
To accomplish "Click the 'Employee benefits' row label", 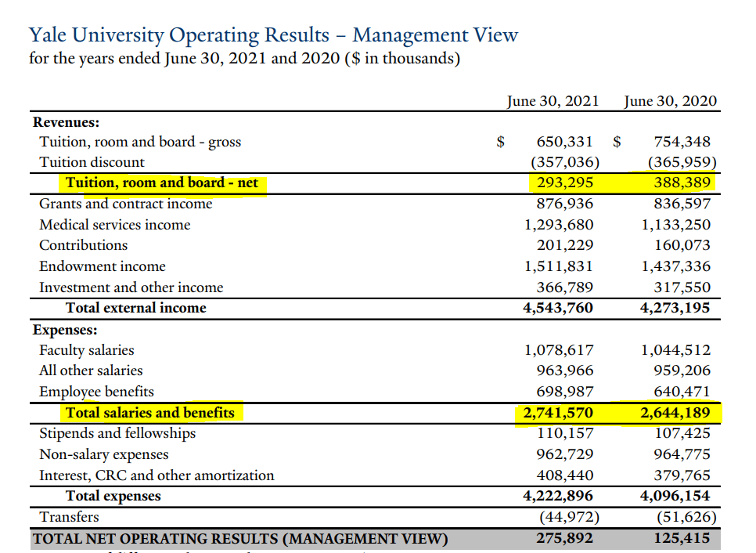I will 96,392.
